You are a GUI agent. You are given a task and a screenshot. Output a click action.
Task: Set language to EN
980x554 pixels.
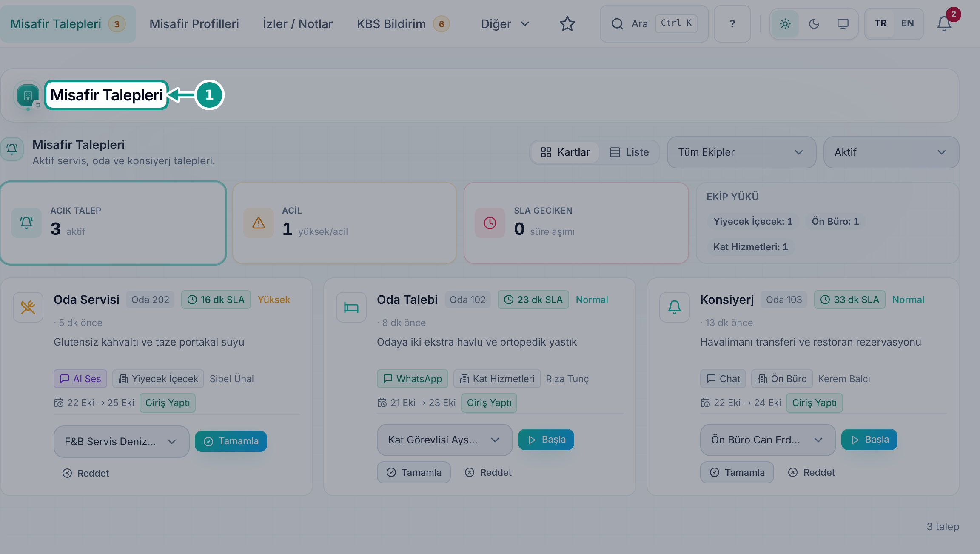click(x=908, y=23)
